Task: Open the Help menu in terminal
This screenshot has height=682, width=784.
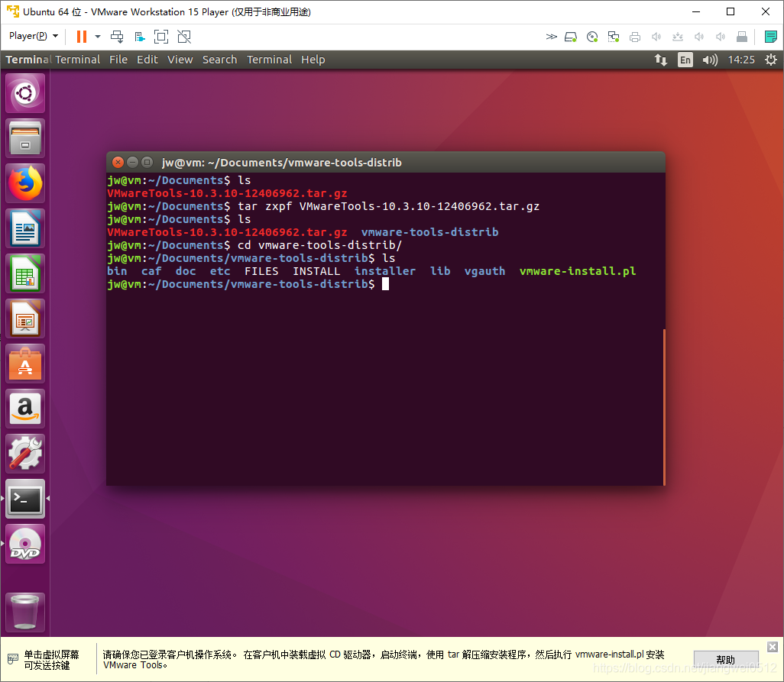Action: coord(313,60)
